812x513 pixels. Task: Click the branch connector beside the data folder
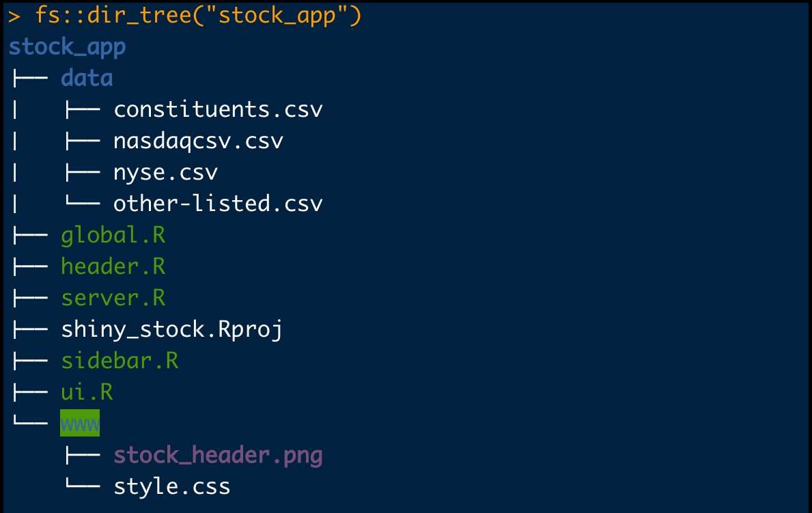point(29,78)
